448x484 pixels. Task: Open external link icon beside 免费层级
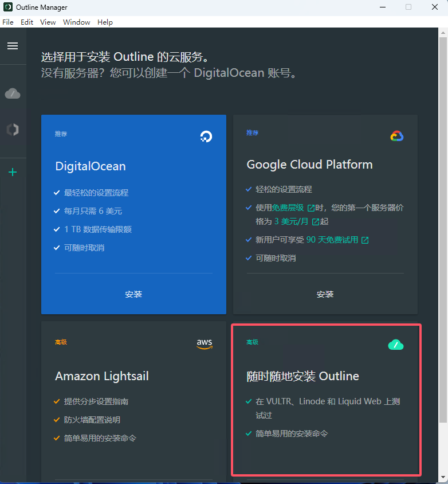pos(311,208)
